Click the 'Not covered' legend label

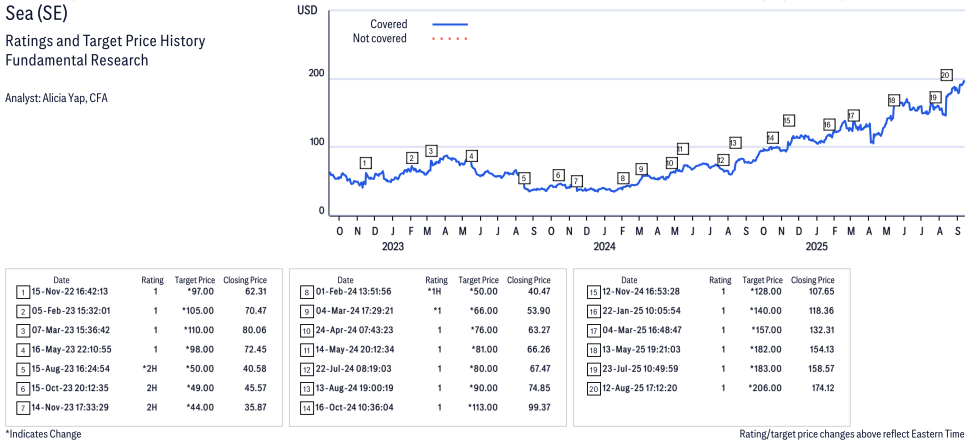[380, 39]
